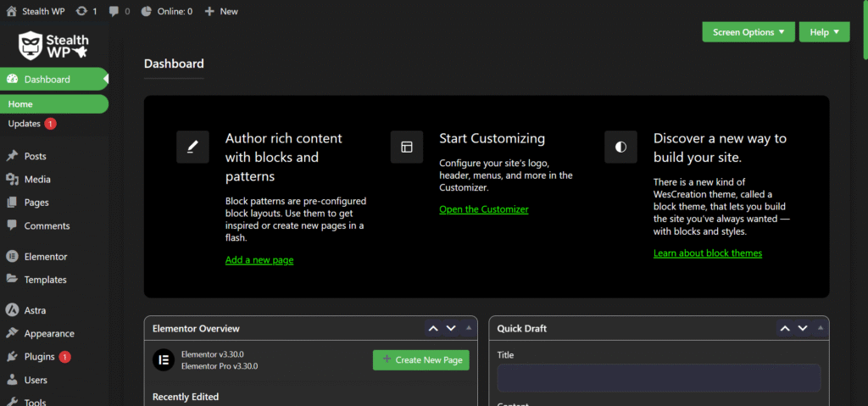Screen dimensions: 868x406
Task: Open the Screen Options dropdown
Action: pyautogui.click(x=748, y=32)
